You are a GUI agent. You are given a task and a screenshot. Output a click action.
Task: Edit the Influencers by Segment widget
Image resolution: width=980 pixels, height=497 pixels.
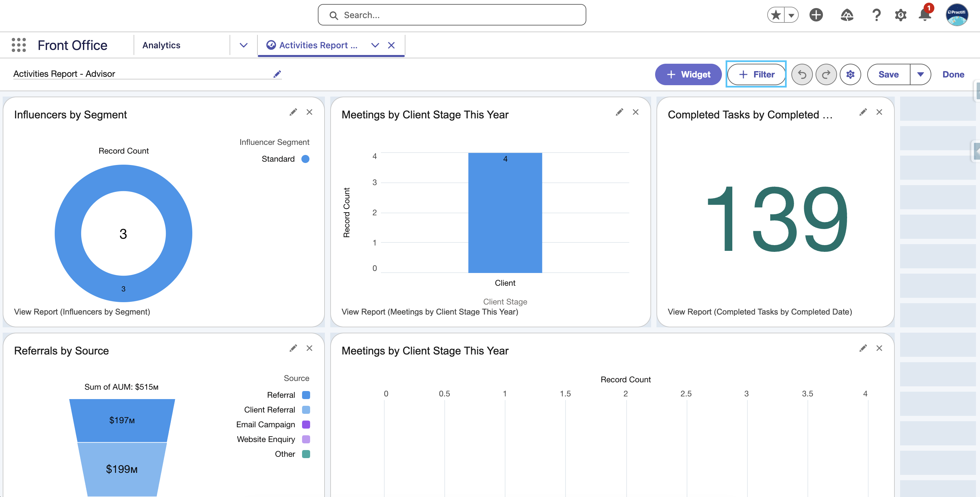[x=293, y=112]
